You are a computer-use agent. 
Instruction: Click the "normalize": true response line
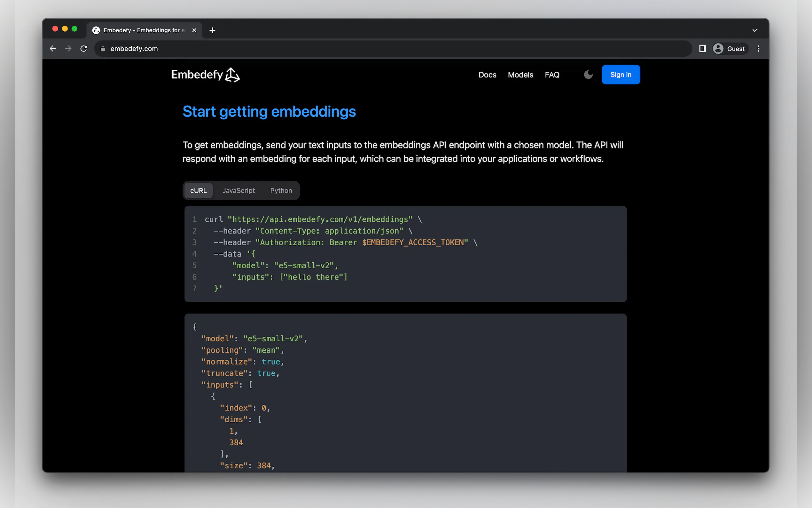(x=243, y=362)
